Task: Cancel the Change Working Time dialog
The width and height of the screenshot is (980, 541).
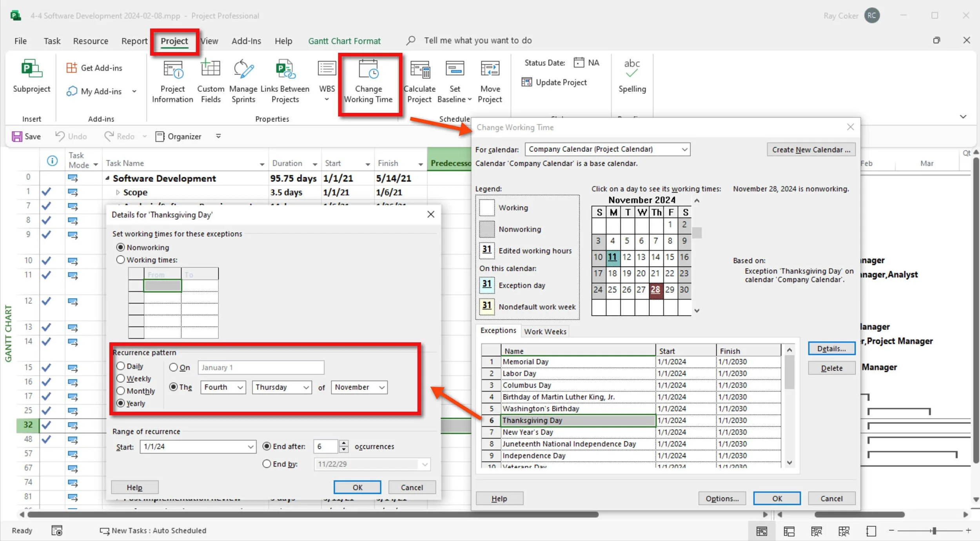Action: click(x=831, y=499)
